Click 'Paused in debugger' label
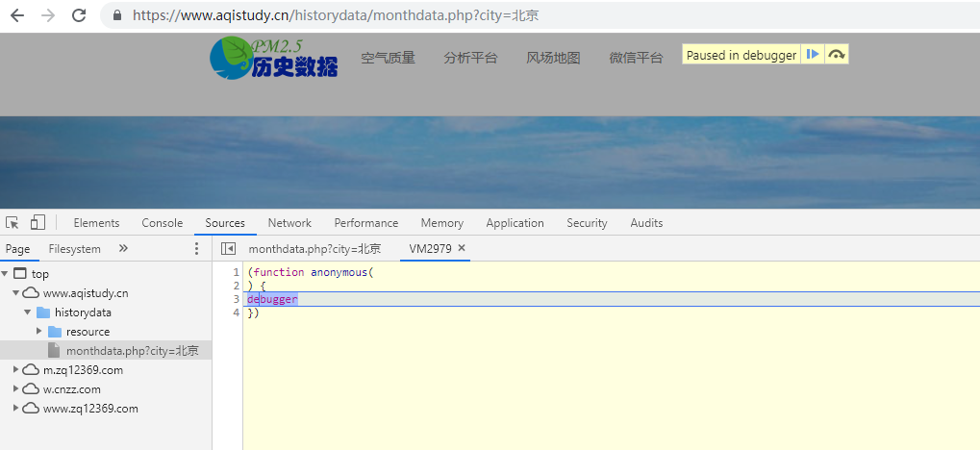980x450 pixels. point(741,55)
